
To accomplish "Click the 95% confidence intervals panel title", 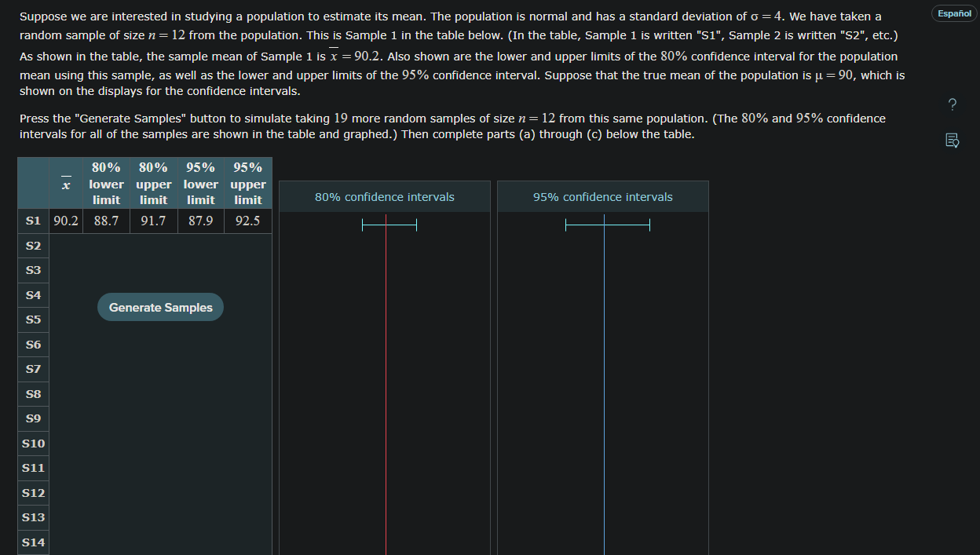I will (x=602, y=197).
